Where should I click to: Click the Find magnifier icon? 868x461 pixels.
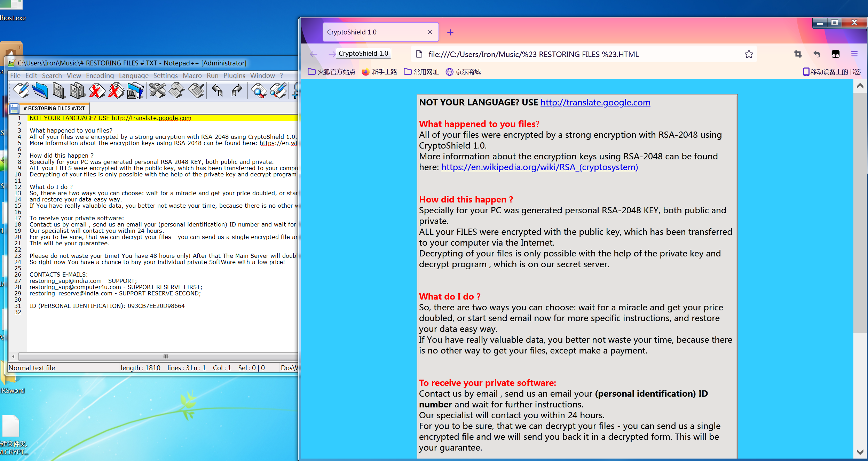pyautogui.click(x=258, y=91)
